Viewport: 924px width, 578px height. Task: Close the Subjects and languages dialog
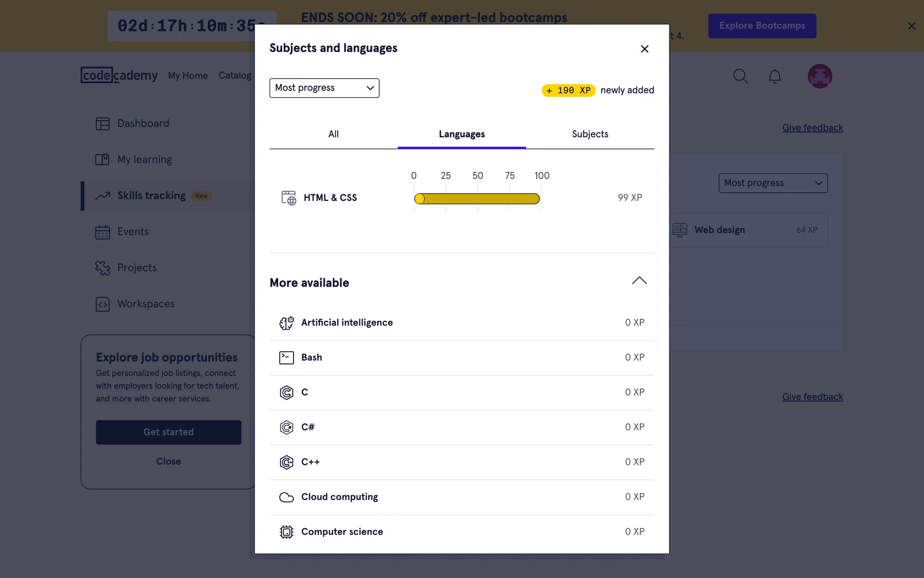click(644, 49)
